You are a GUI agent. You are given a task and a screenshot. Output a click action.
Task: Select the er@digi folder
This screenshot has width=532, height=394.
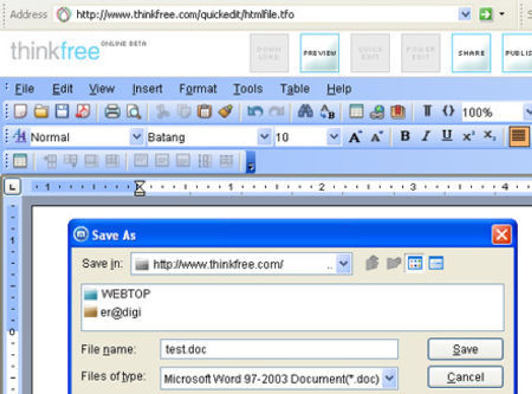[x=113, y=312]
